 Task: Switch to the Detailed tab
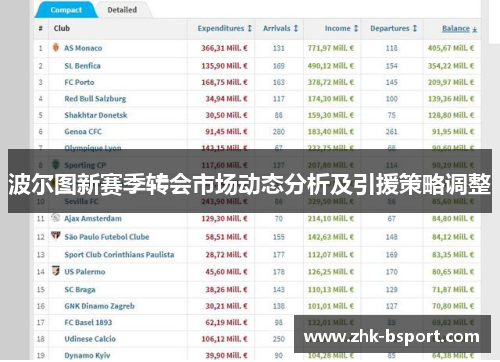pos(122,10)
